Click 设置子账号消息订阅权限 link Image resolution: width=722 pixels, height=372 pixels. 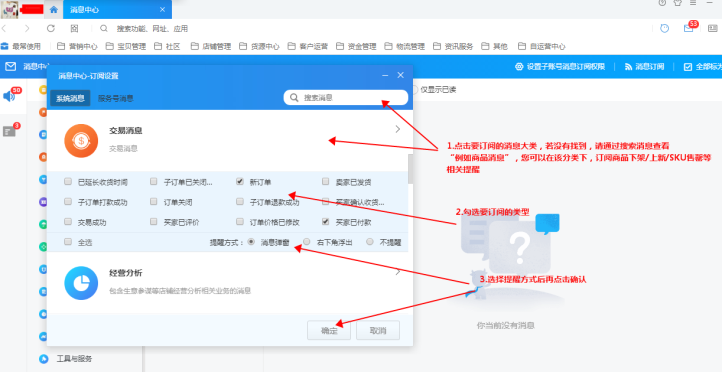click(x=560, y=67)
